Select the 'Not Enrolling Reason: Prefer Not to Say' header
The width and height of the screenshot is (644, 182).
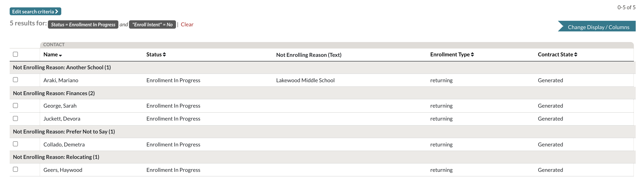tap(64, 131)
